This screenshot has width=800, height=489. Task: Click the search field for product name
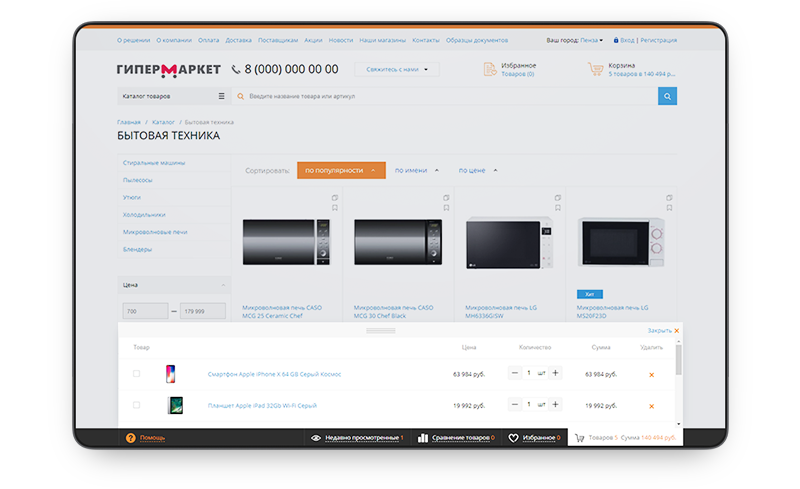point(444,96)
